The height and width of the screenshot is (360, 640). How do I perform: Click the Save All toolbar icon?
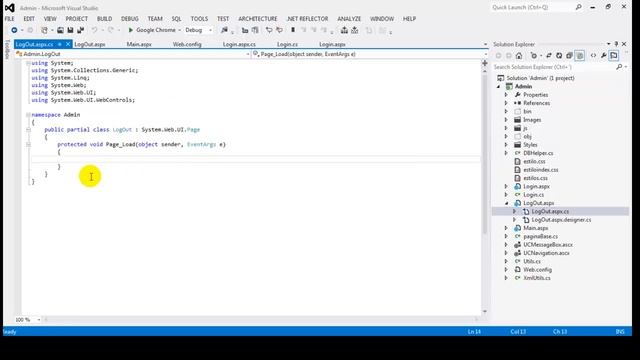point(80,30)
